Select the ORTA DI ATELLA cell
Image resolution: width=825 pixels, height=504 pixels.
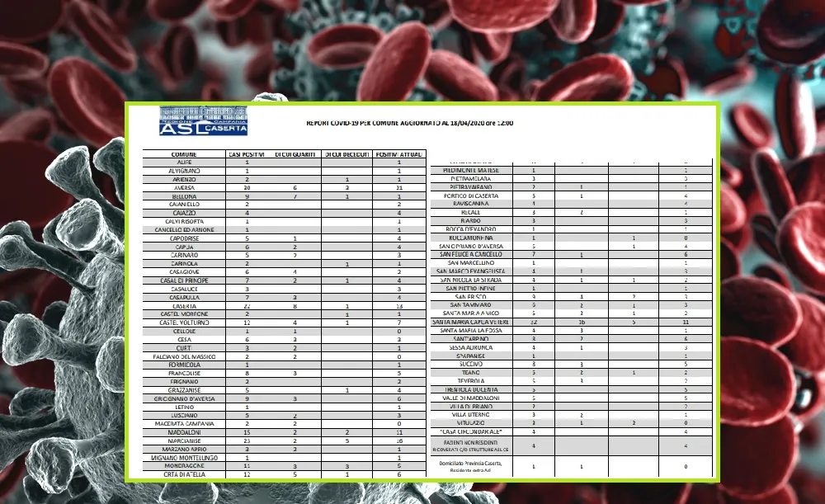[x=184, y=474]
